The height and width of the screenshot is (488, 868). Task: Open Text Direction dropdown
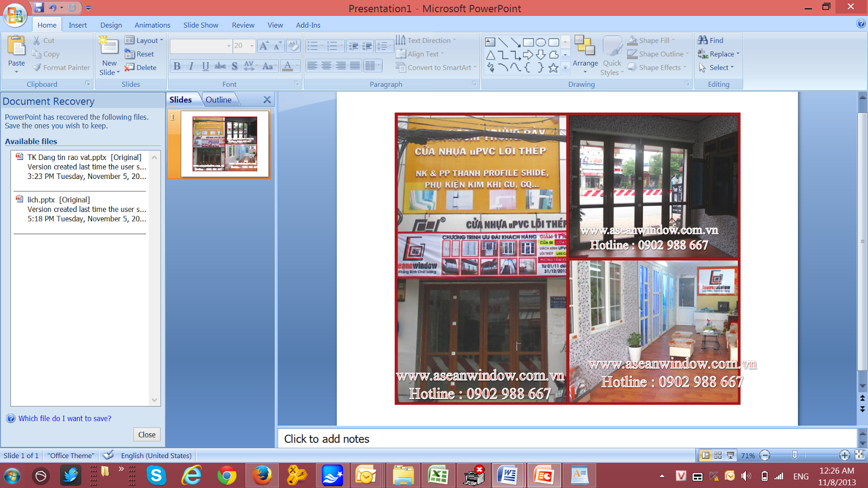(426, 40)
